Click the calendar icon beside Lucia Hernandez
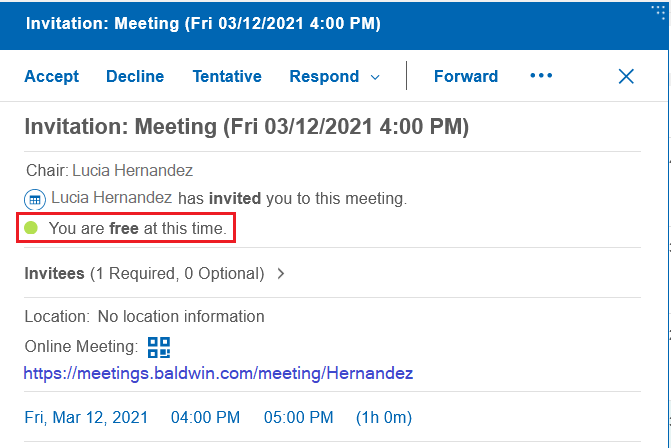671x448 pixels. (x=34, y=199)
